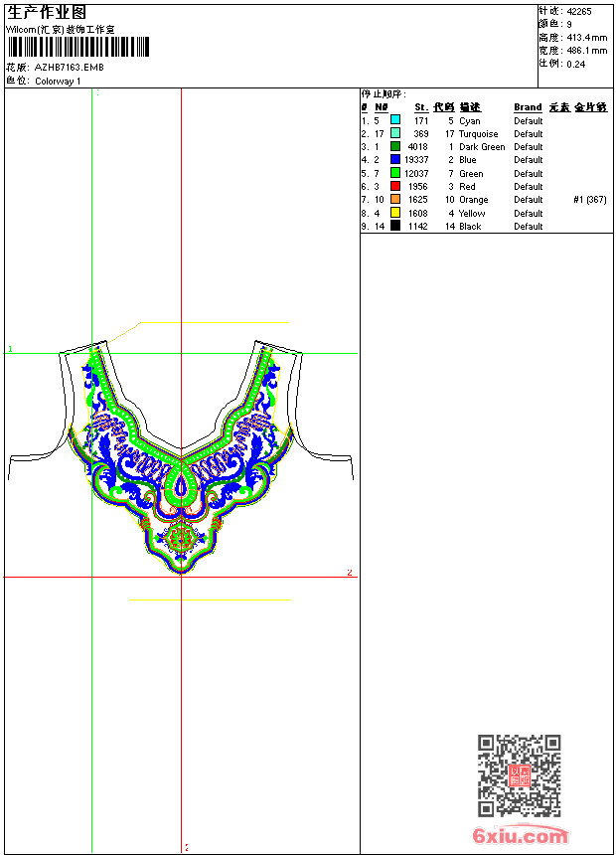Select the Blue thread color swatch

click(395, 159)
